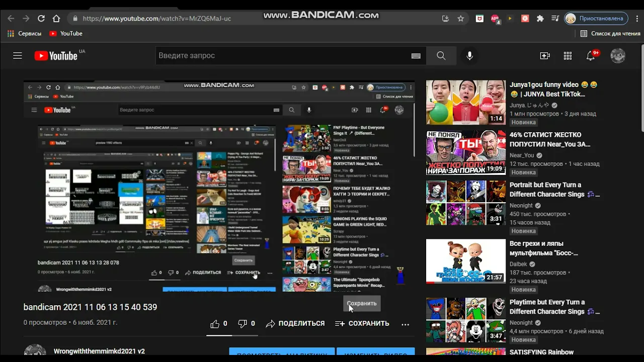The height and width of the screenshot is (362, 644).
Task: Open Список для чтения reading list
Action: click(610, 34)
